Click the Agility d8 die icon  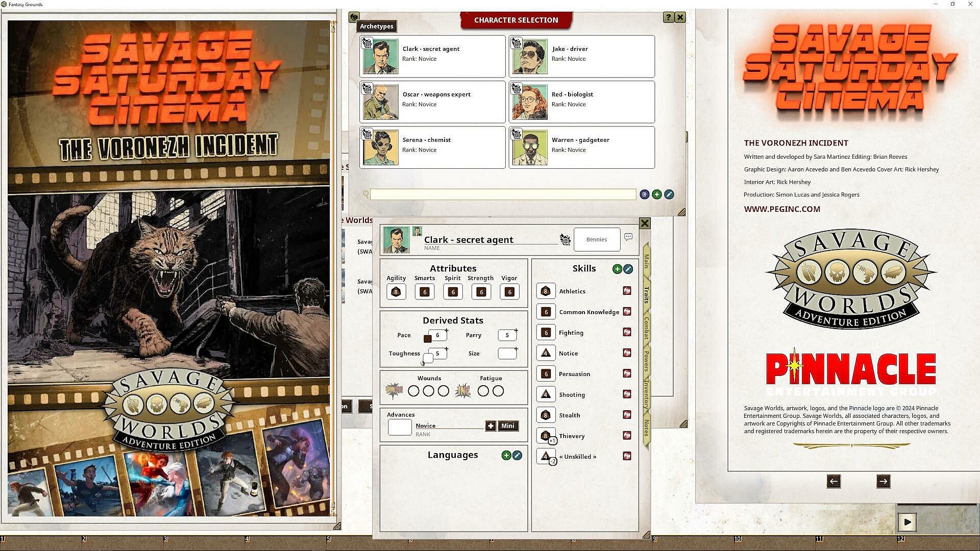(x=396, y=292)
